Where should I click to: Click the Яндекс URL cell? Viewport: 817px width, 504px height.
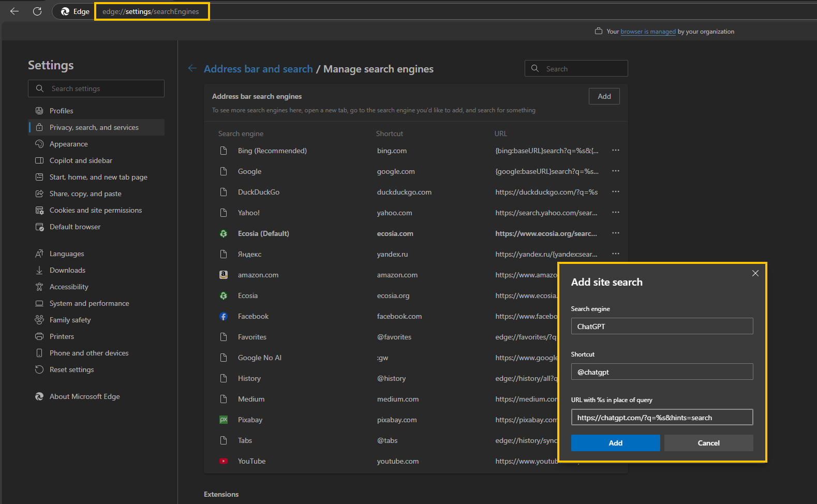pos(546,254)
